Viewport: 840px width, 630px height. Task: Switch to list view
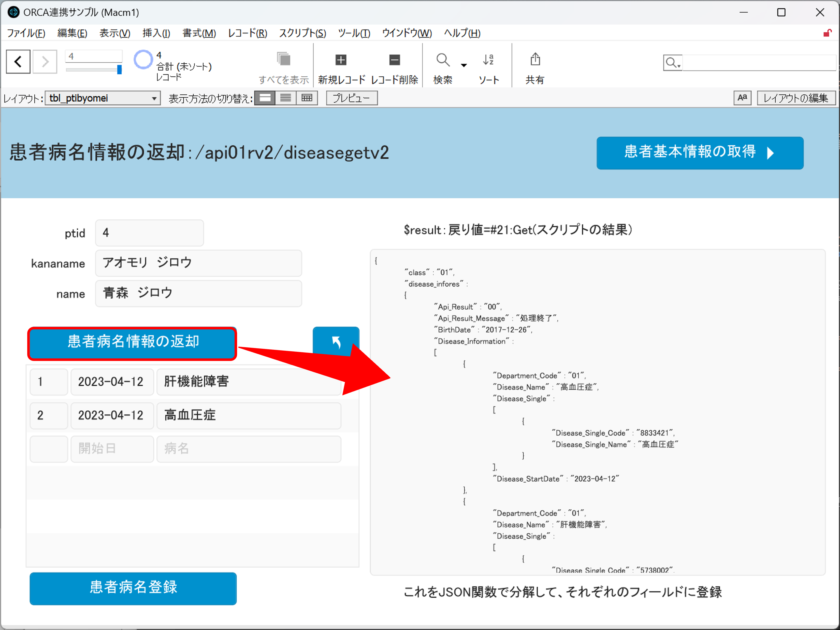click(286, 98)
